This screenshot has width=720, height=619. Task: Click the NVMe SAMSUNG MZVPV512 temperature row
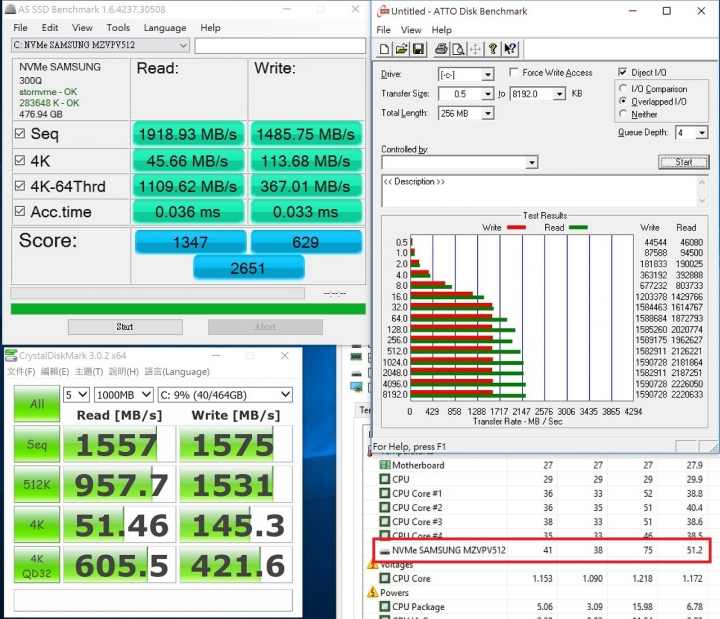(541, 550)
